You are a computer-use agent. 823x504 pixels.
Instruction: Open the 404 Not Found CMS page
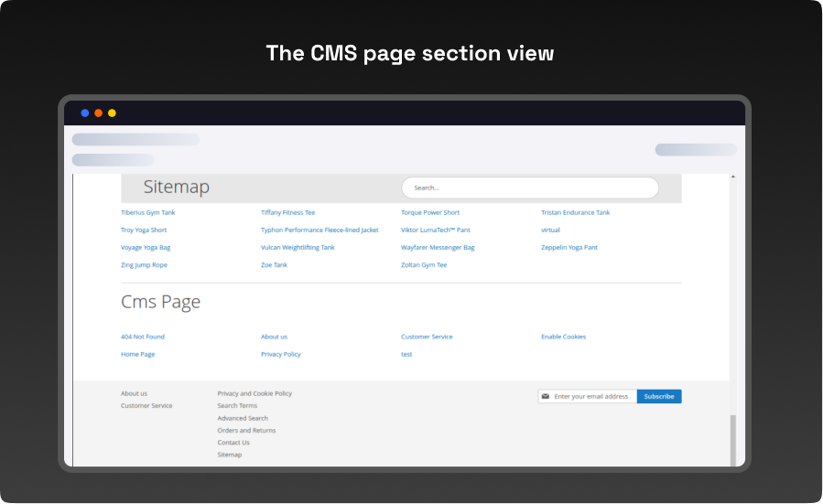(x=143, y=337)
